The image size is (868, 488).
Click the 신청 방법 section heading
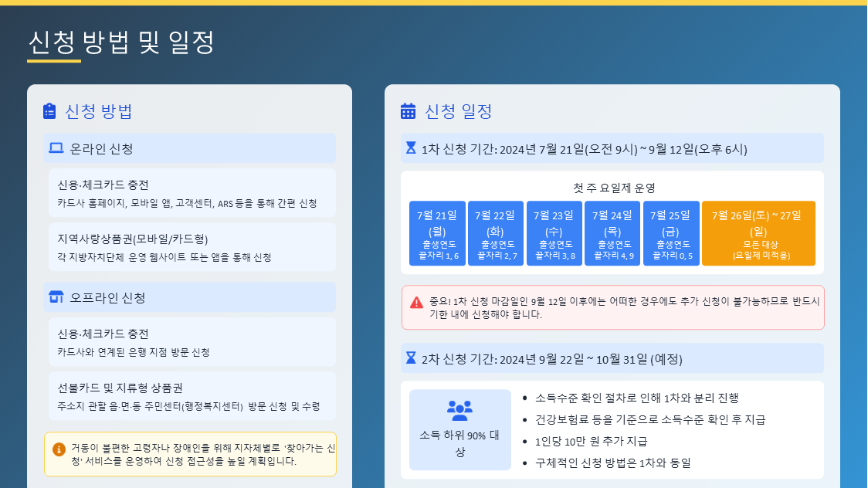[x=99, y=111]
